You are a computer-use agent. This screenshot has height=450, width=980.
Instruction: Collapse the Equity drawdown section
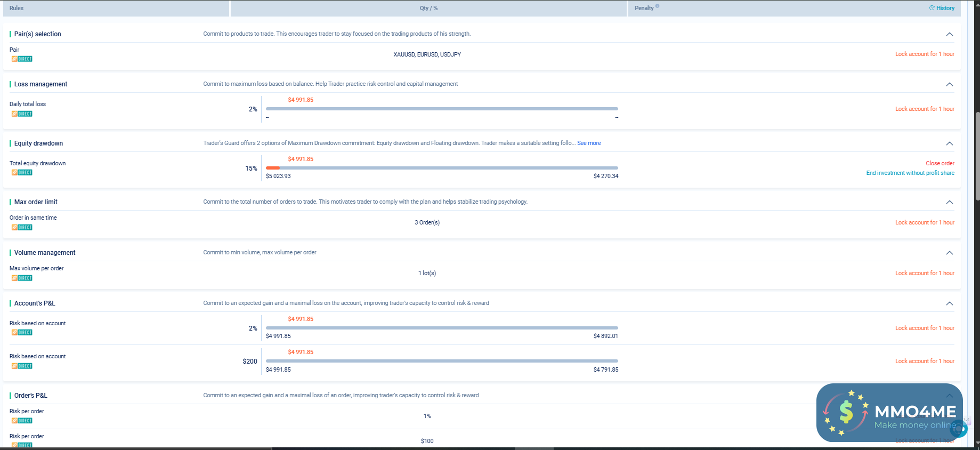(949, 143)
